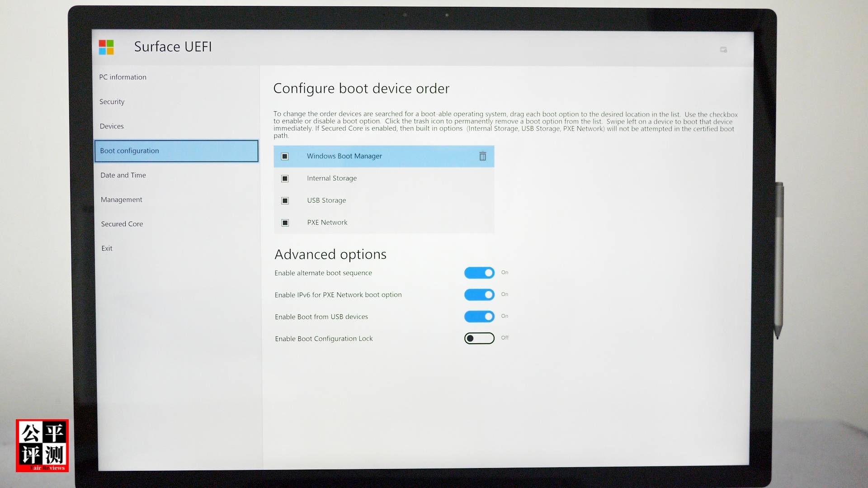Click the keyboard icon at top right

click(723, 50)
